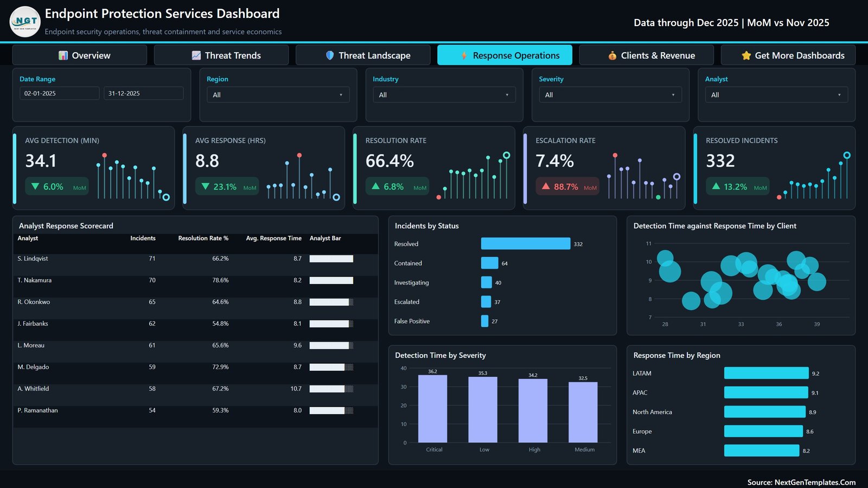Viewport: 868px width, 488px height.
Task: Click the Threat Landscape shield icon
Action: 330,55
